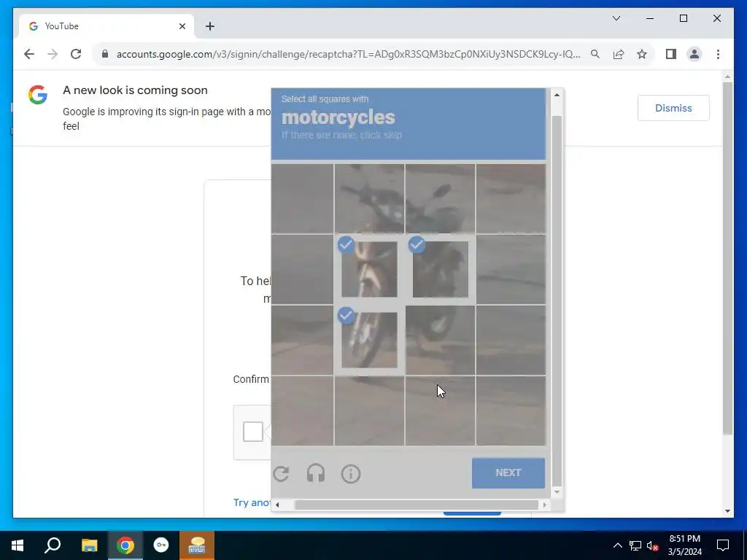Click captcha frame scroll down arrow
Image resolution: width=747 pixels, height=560 pixels.
[557, 492]
